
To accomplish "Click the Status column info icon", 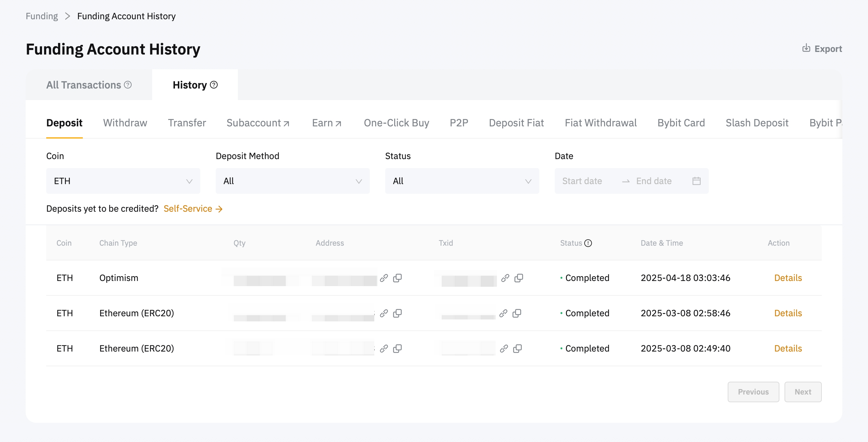I will click(588, 243).
